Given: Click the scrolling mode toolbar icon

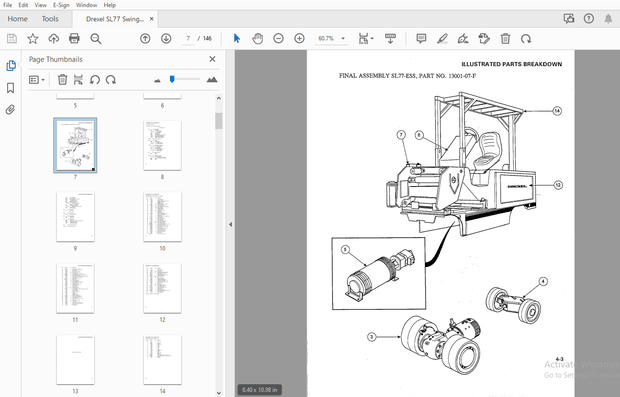Looking at the screenshot, I should click(x=390, y=38).
